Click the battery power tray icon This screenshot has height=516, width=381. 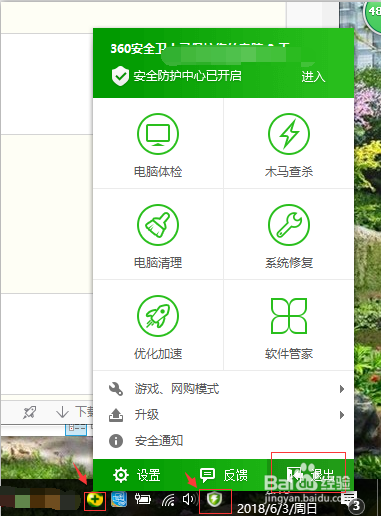coord(143,499)
